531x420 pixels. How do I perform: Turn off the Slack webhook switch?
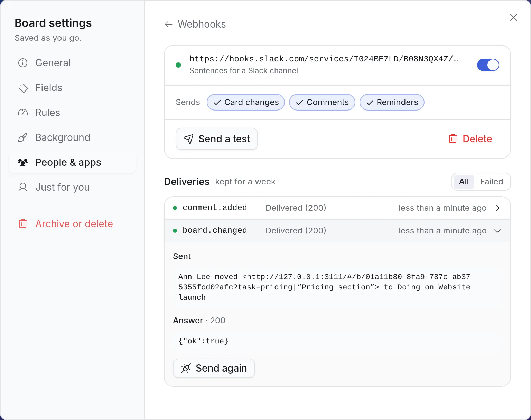click(x=488, y=65)
